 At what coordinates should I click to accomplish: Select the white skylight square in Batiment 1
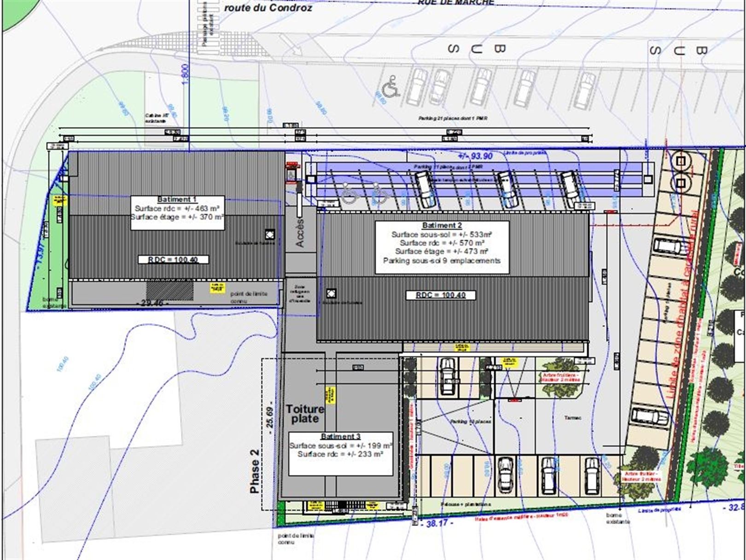(x=270, y=234)
